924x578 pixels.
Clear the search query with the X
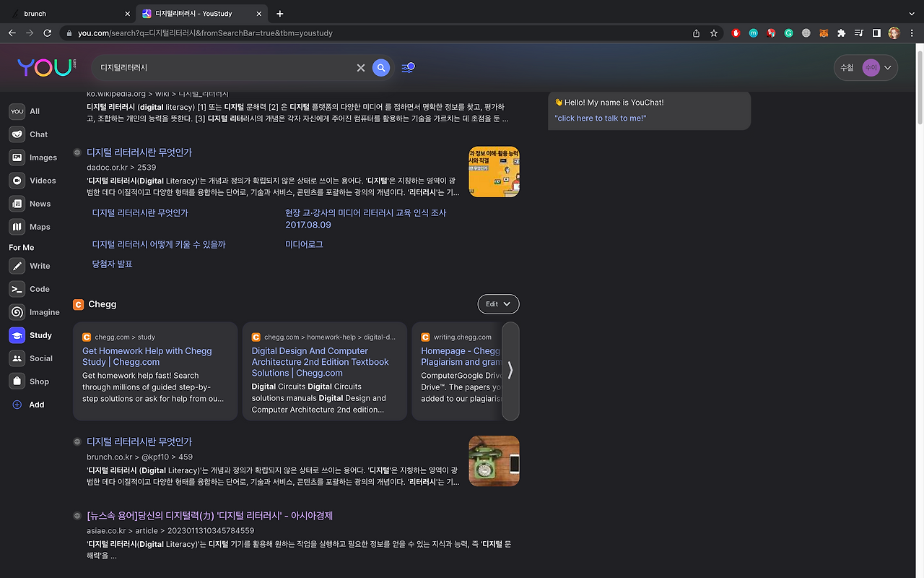click(361, 68)
